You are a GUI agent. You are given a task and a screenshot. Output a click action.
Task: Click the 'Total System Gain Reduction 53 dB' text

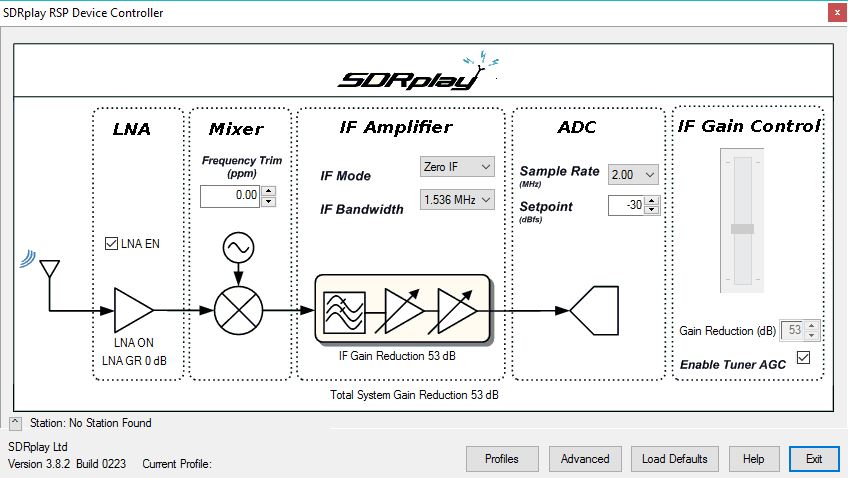(x=414, y=395)
